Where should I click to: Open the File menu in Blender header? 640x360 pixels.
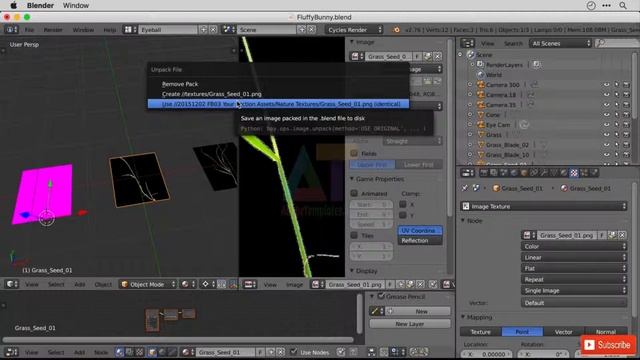tap(29, 30)
